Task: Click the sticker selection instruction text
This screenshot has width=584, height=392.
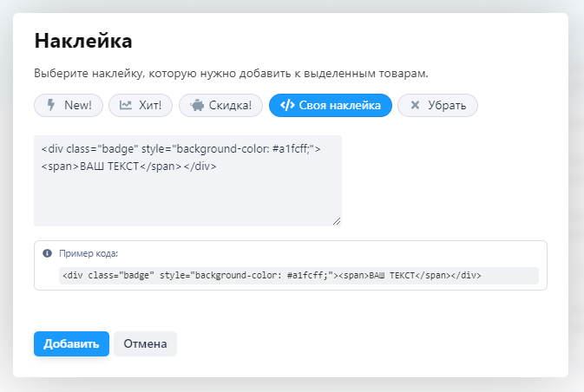Action: 231,73
